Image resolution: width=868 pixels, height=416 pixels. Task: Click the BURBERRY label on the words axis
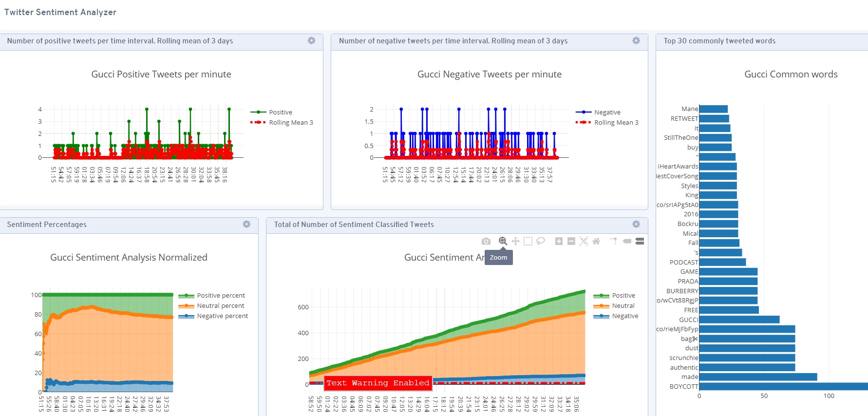pos(682,291)
